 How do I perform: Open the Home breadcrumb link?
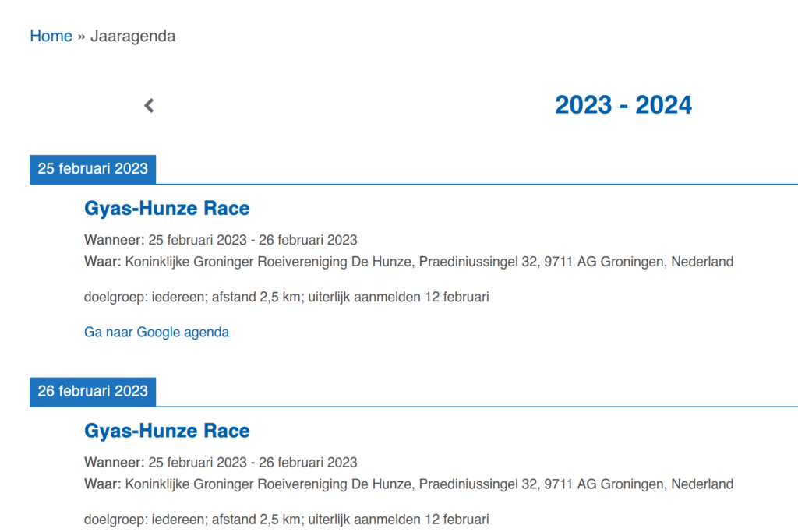tap(51, 36)
